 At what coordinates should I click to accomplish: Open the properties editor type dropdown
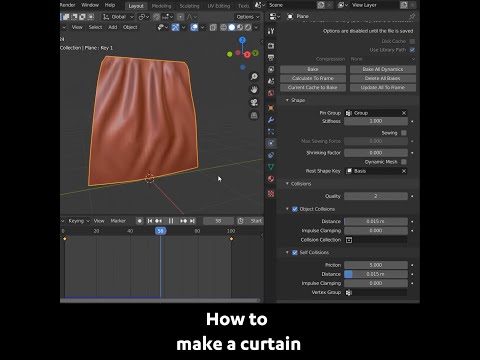click(x=275, y=16)
